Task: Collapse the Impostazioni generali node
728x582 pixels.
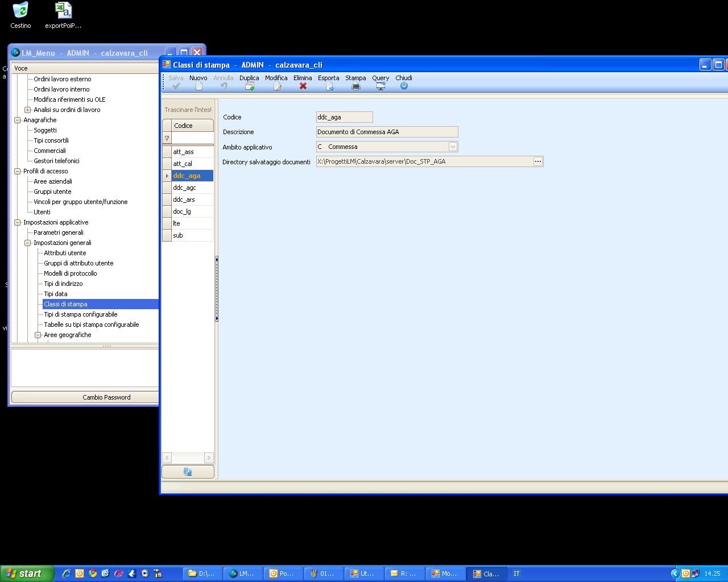Action: pyautogui.click(x=28, y=243)
